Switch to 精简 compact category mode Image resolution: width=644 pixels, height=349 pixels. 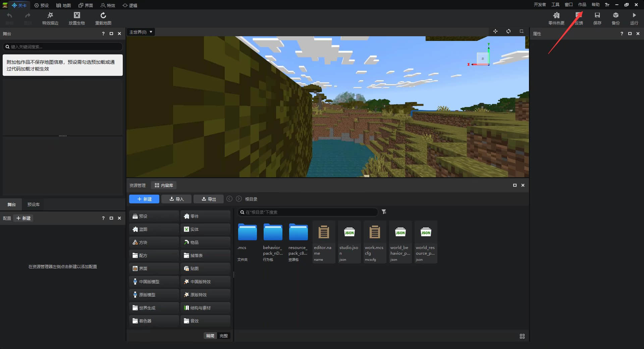tap(210, 336)
